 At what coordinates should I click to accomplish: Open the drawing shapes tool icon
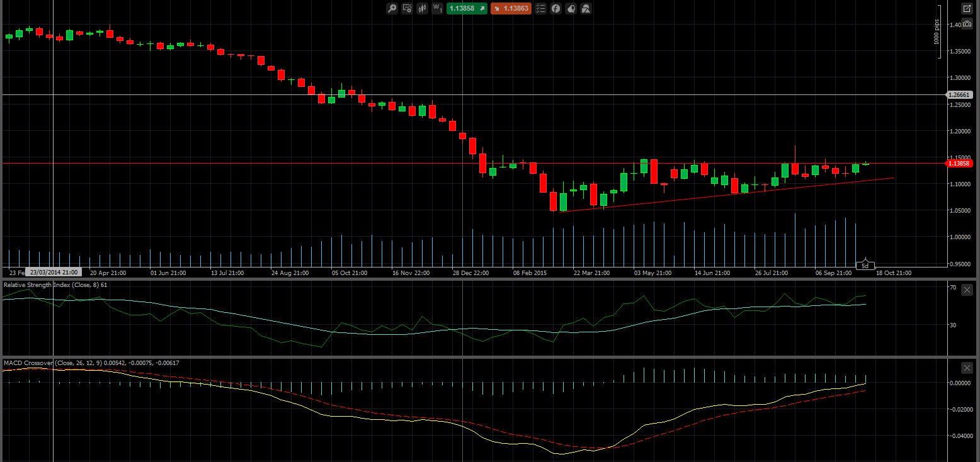pos(586,9)
